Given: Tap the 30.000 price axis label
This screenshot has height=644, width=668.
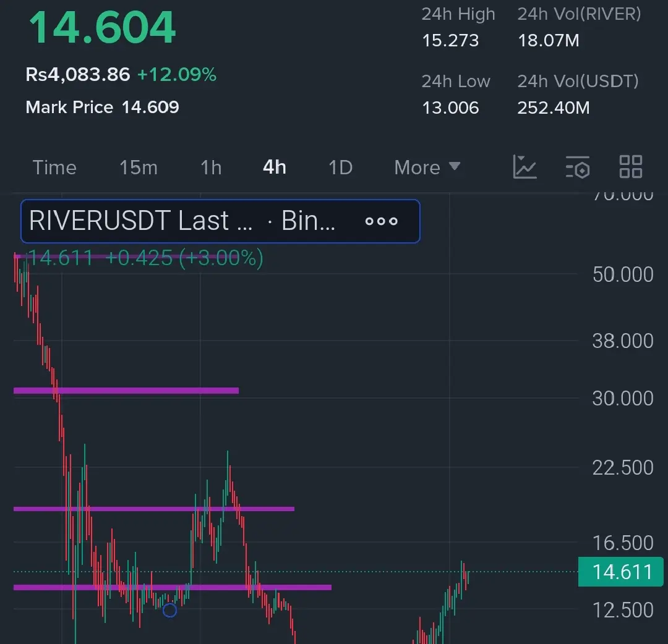Looking at the screenshot, I should click(623, 399).
